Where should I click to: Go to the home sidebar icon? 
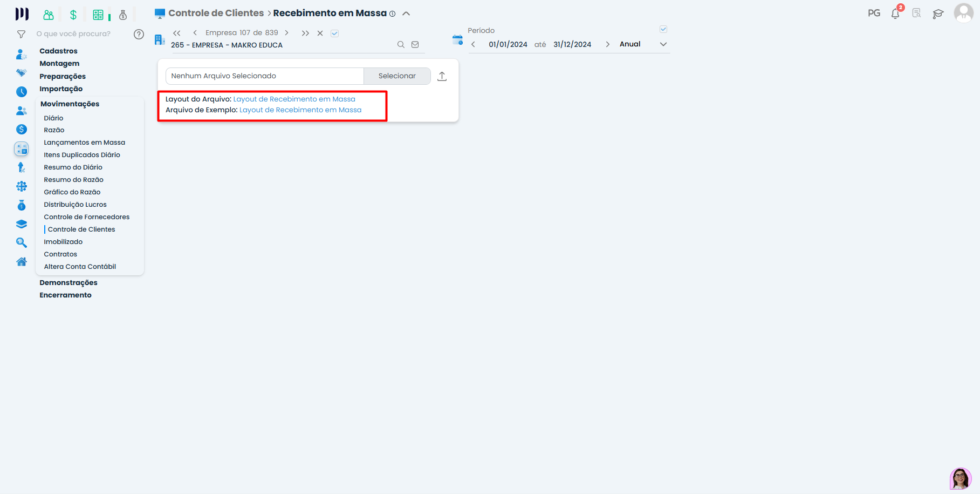pos(22,262)
